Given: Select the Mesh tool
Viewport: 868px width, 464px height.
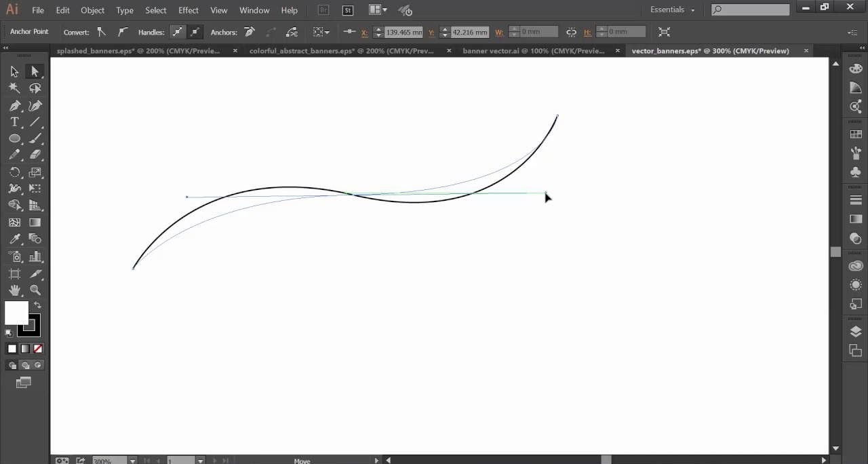Looking at the screenshot, I should [x=14, y=223].
